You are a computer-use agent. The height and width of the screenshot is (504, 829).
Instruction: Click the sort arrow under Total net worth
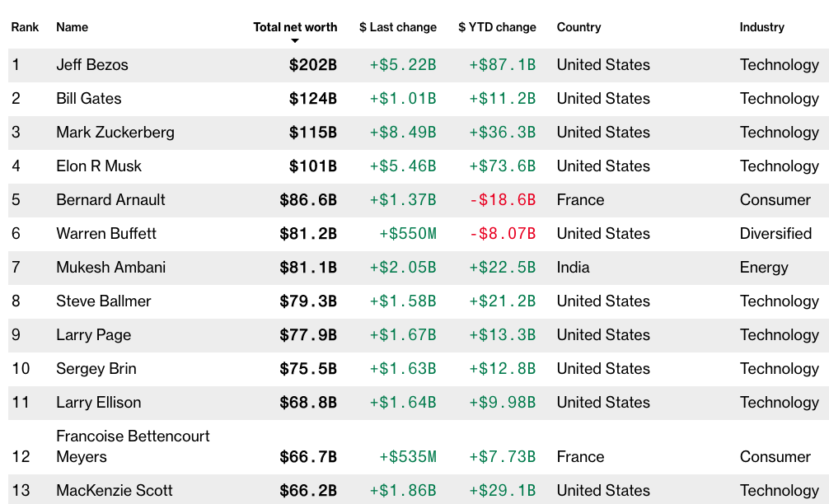coord(295,41)
